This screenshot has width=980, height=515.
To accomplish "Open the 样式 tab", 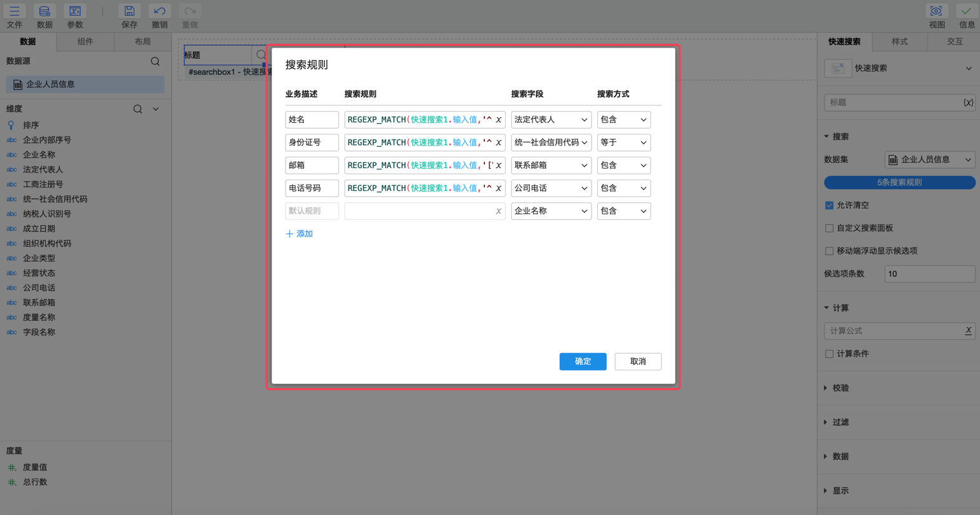I will coord(899,41).
